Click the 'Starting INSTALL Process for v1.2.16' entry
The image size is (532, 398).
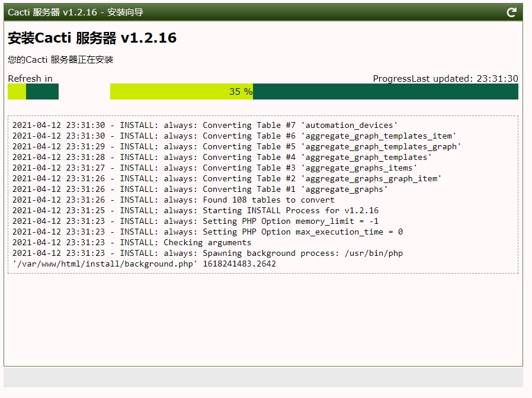coord(195,211)
